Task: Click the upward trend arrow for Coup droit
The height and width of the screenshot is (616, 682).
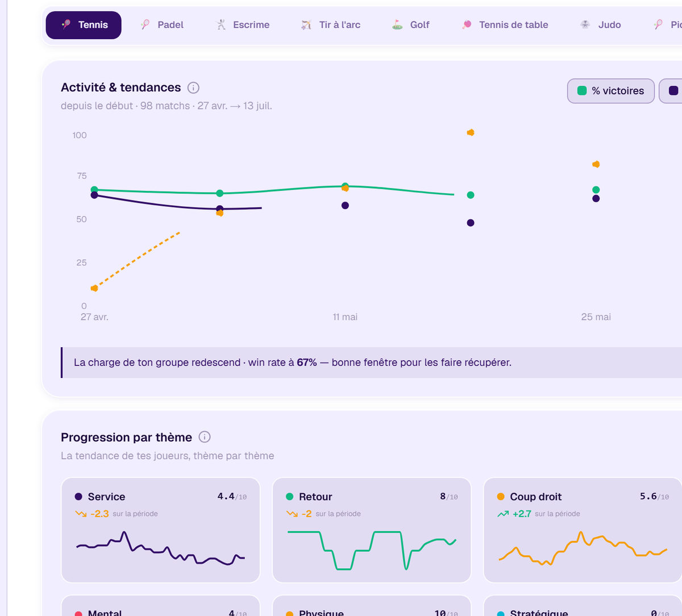Action: point(503,514)
